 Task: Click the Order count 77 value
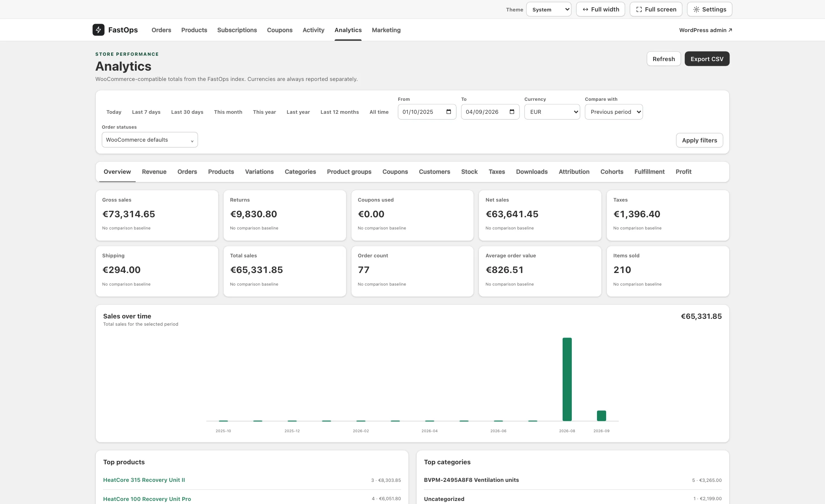364,270
